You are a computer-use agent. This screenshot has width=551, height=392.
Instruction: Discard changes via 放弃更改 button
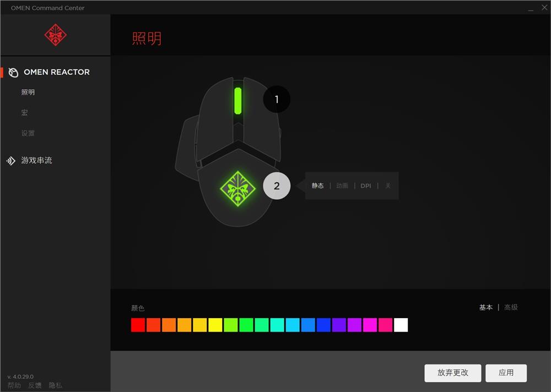pos(452,373)
